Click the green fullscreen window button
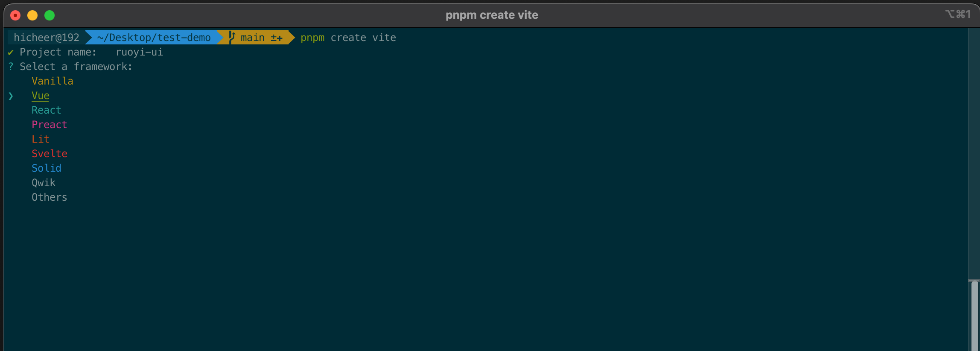 tap(50, 15)
